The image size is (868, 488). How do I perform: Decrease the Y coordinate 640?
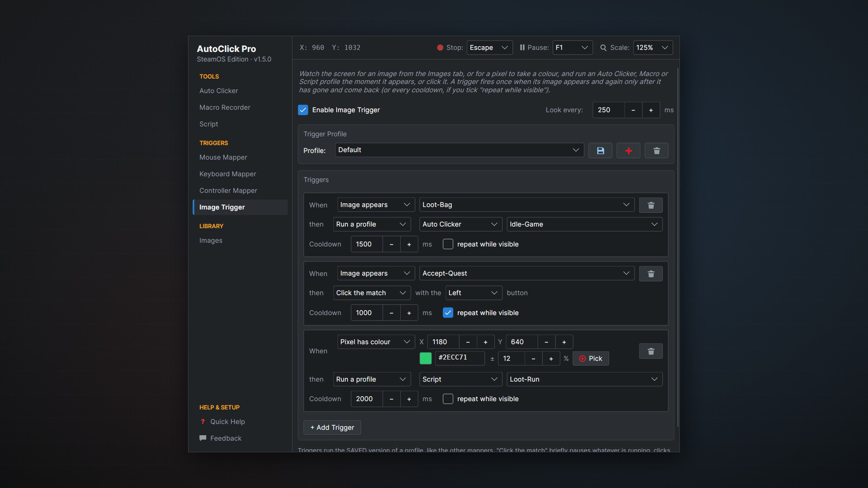pyautogui.click(x=547, y=342)
